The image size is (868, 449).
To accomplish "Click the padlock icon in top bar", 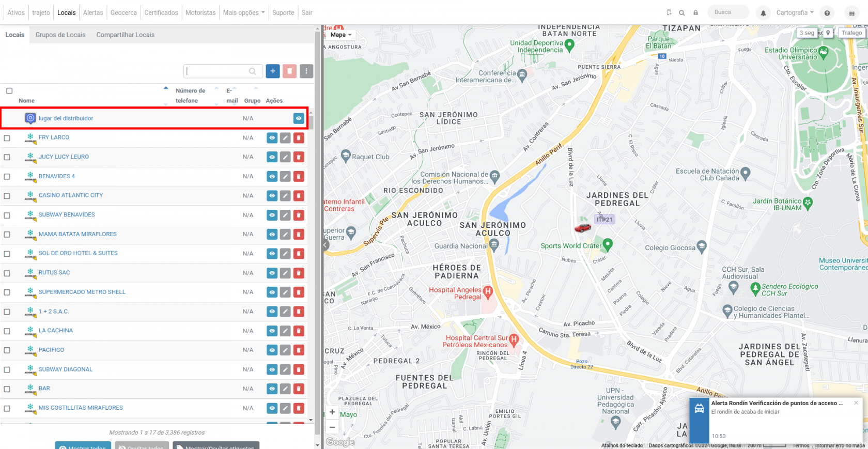I will pos(695,13).
